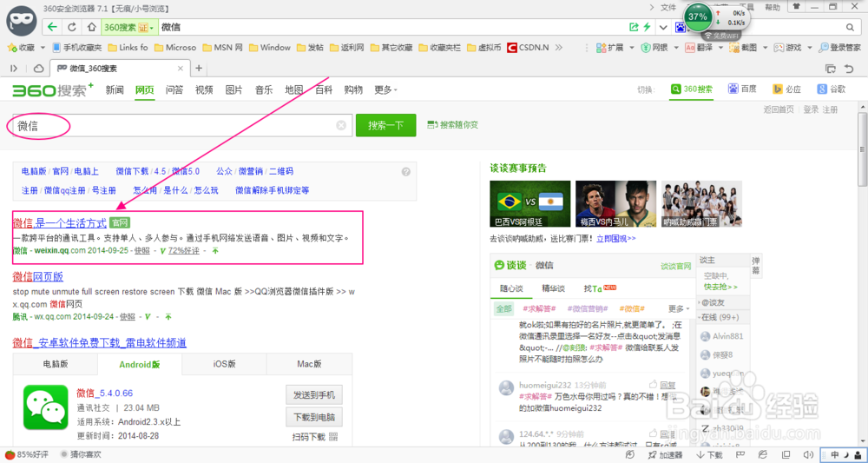Click the 37% memory accelerator ball
Viewport: 868px width, 463px height.
(x=699, y=17)
